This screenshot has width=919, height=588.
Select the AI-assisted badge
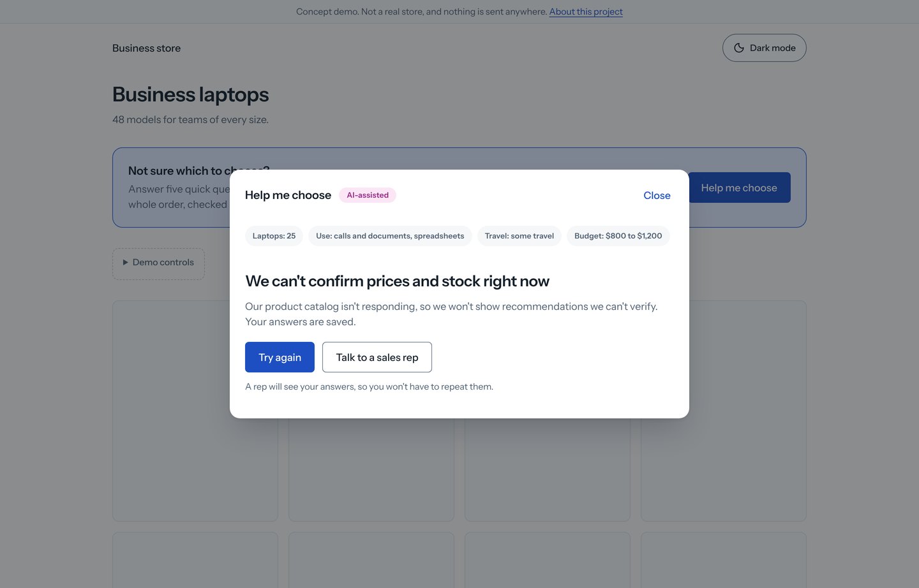point(368,195)
